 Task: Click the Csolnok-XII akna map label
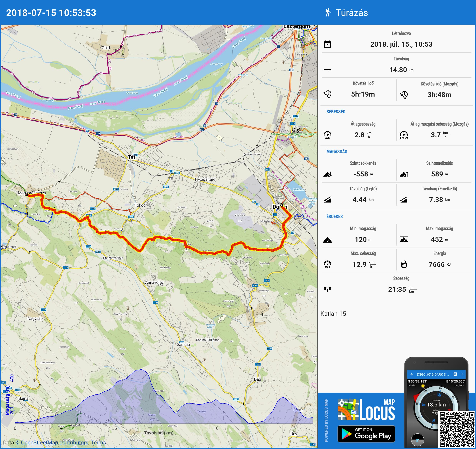[x=208, y=340]
